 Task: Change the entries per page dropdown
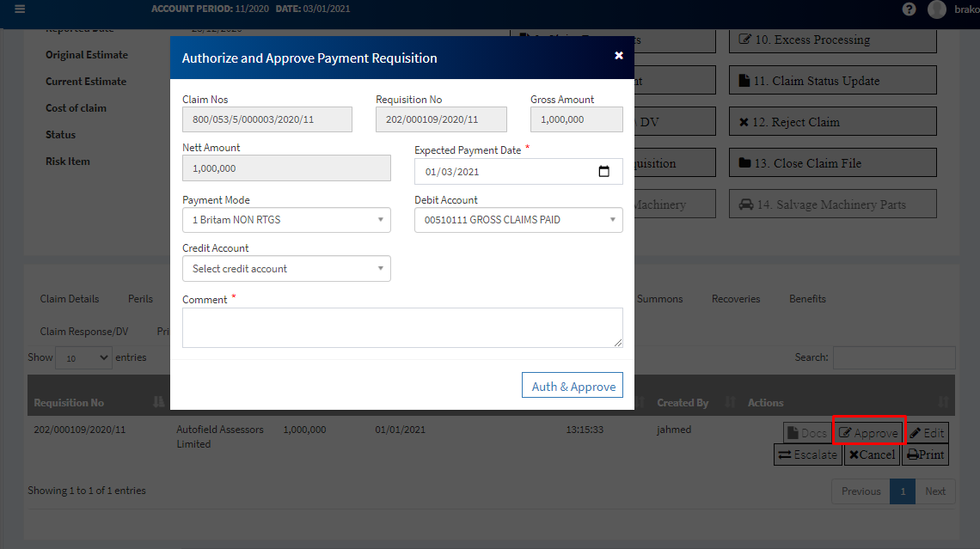(83, 357)
